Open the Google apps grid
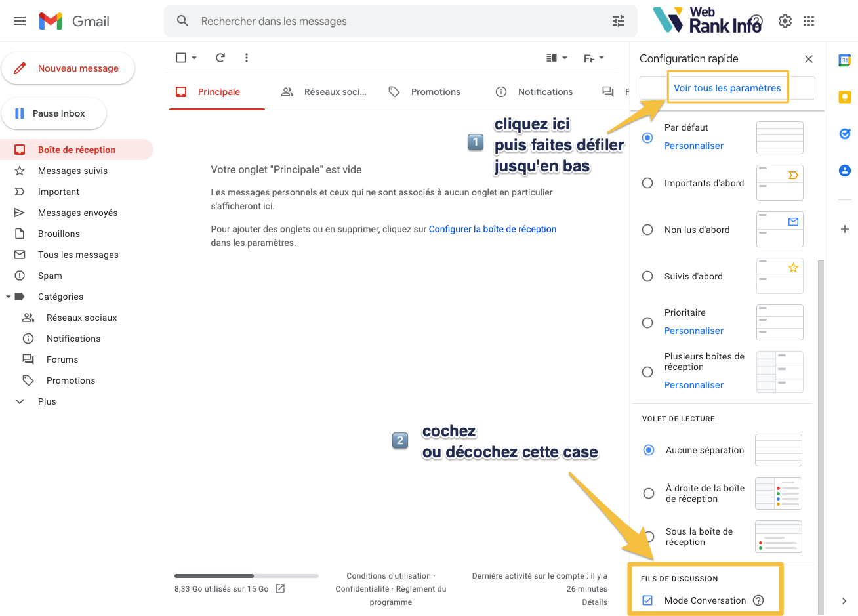 [809, 21]
